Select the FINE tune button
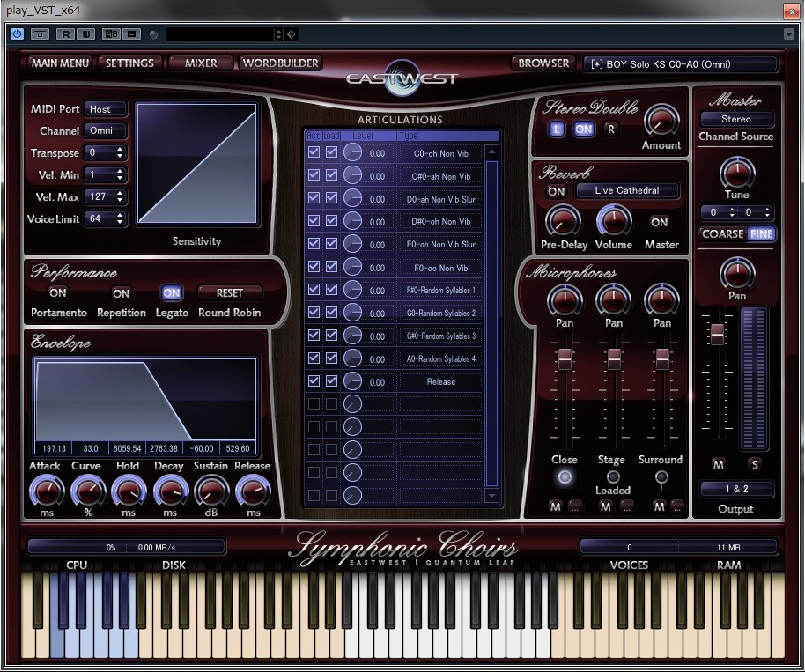Viewport: 805px width, 672px height. click(761, 234)
